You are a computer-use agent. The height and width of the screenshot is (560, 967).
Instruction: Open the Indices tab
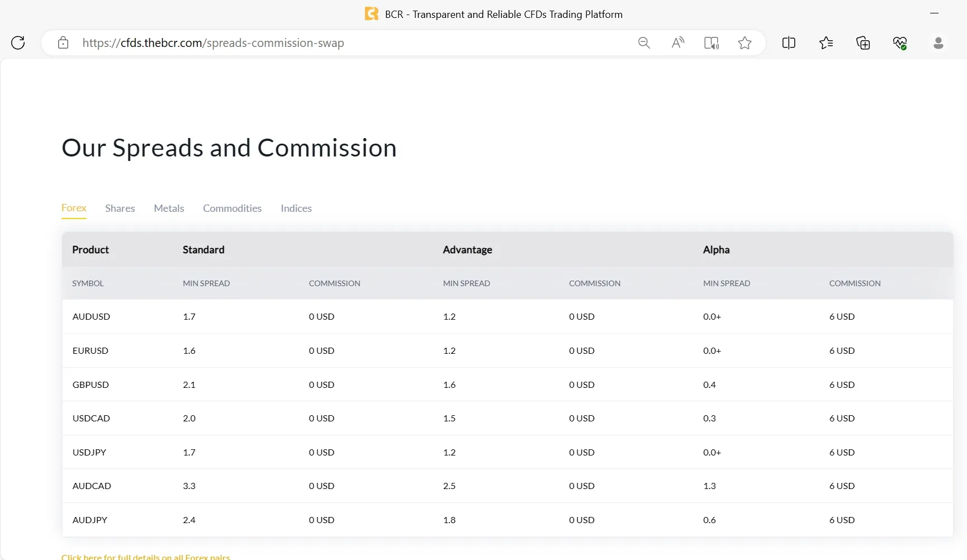[x=296, y=208]
